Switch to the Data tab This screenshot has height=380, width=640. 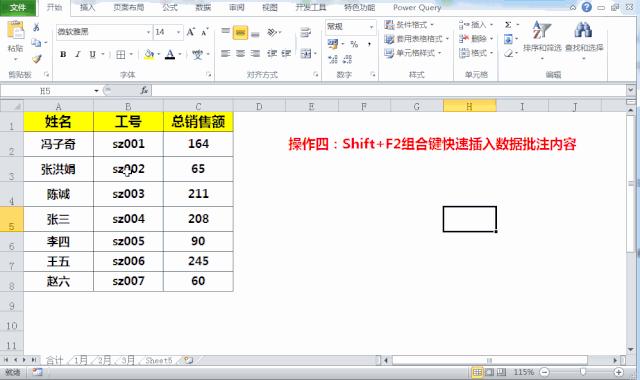tap(203, 7)
